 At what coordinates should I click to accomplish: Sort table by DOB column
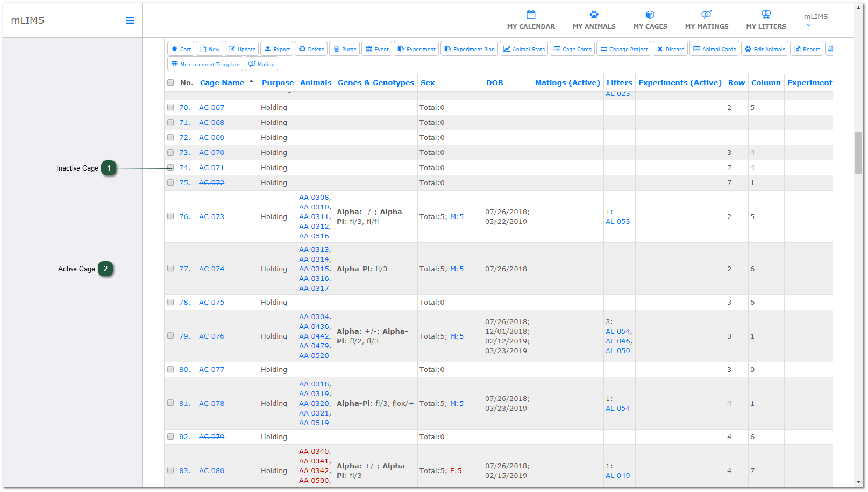click(495, 82)
